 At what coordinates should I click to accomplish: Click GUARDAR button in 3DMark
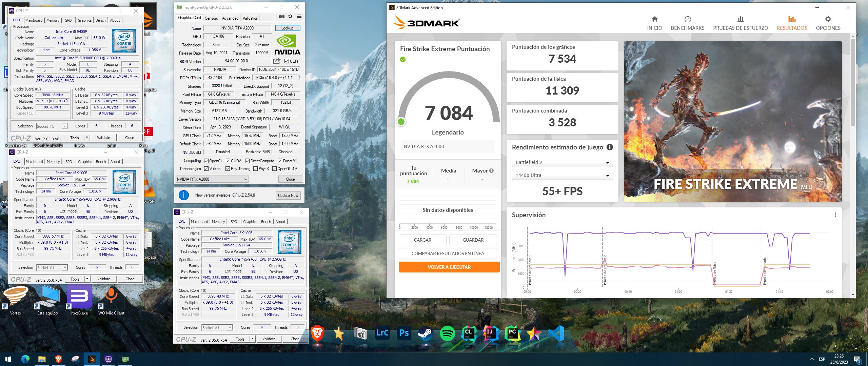click(473, 240)
